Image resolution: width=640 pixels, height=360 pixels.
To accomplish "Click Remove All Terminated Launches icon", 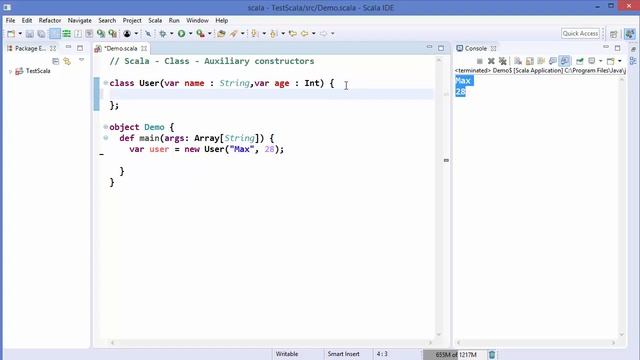I will pos(502,61).
